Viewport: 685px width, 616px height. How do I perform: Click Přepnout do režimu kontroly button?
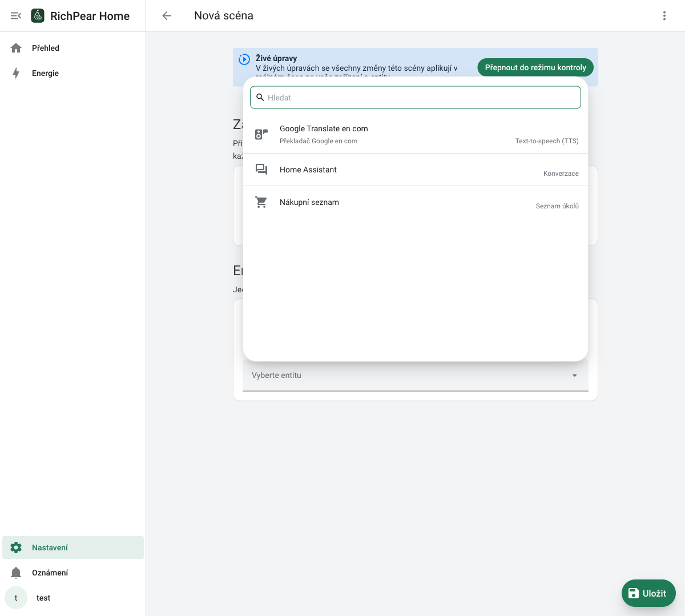pyautogui.click(x=535, y=67)
